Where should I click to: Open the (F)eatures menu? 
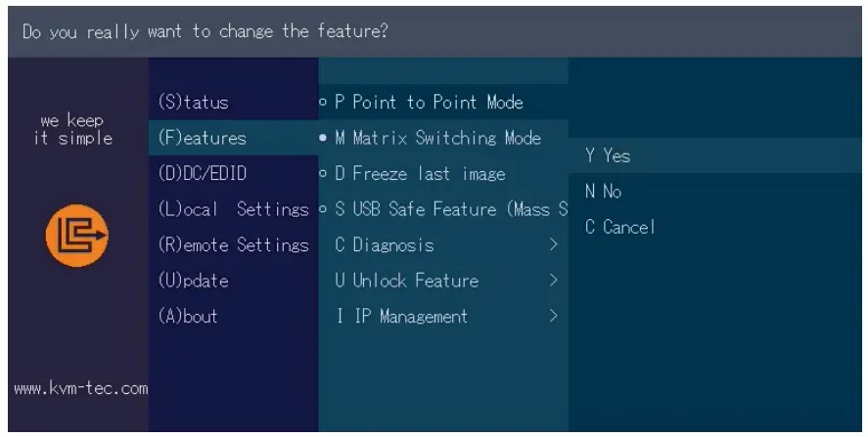click(201, 139)
